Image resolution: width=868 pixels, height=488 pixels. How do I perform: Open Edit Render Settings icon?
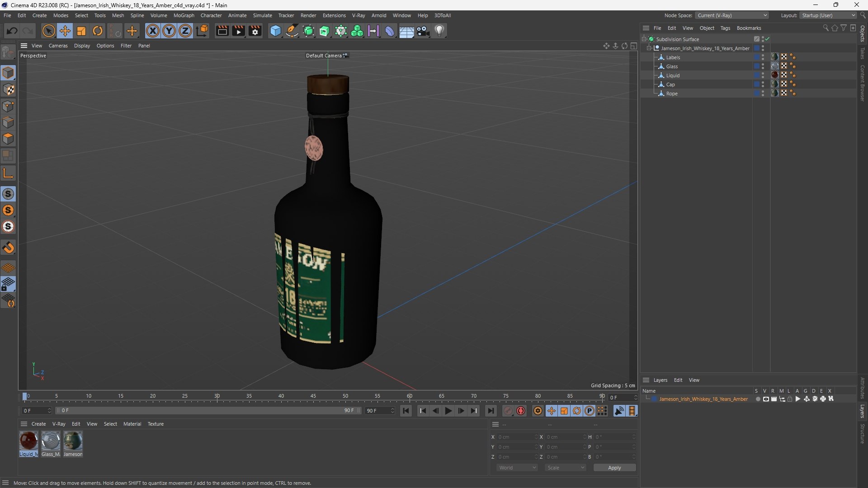tap(255, 31)
